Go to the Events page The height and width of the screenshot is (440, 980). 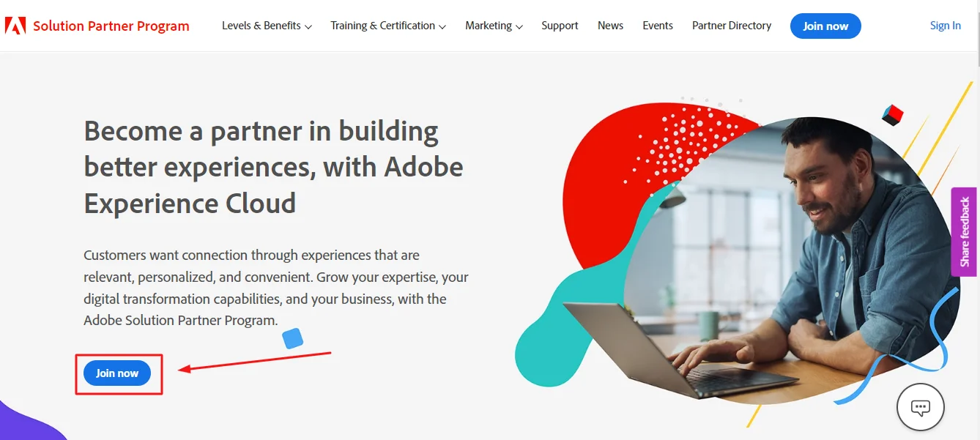(657, 26)
